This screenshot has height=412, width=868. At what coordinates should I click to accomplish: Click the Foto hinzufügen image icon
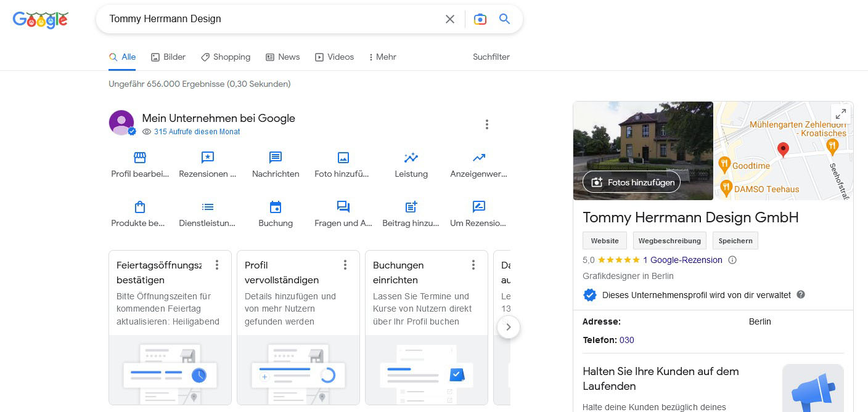pyautogui.click(x=343, y=158)
